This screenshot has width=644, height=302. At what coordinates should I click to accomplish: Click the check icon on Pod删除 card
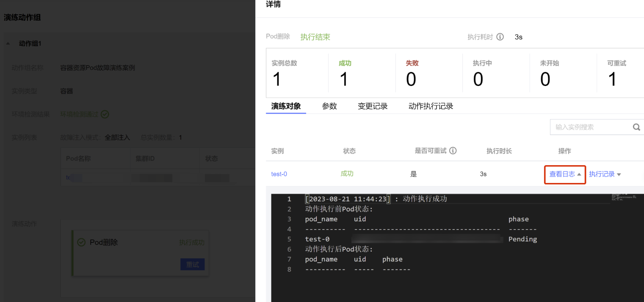click(x=81, y=242)
